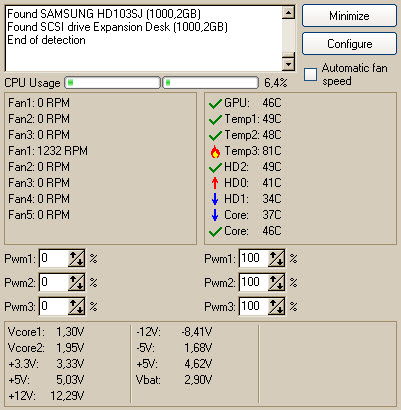Click the left Pwm1 spinner arrows

tap(76, 259)
